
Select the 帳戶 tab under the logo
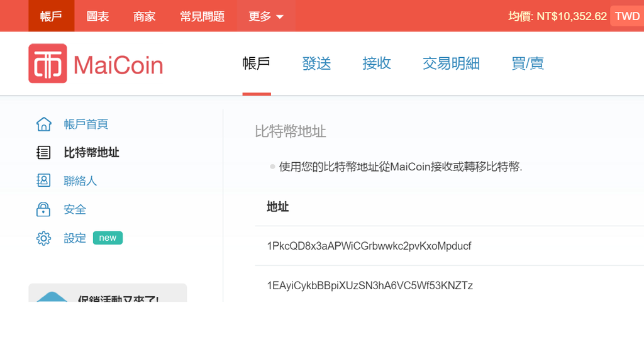click(x=257, y=63)
